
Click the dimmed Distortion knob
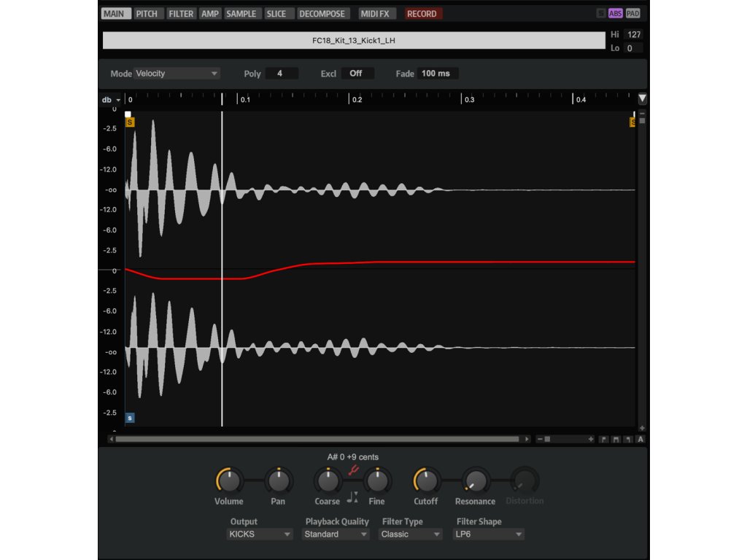pyautogui.click(x=525, y=480)
